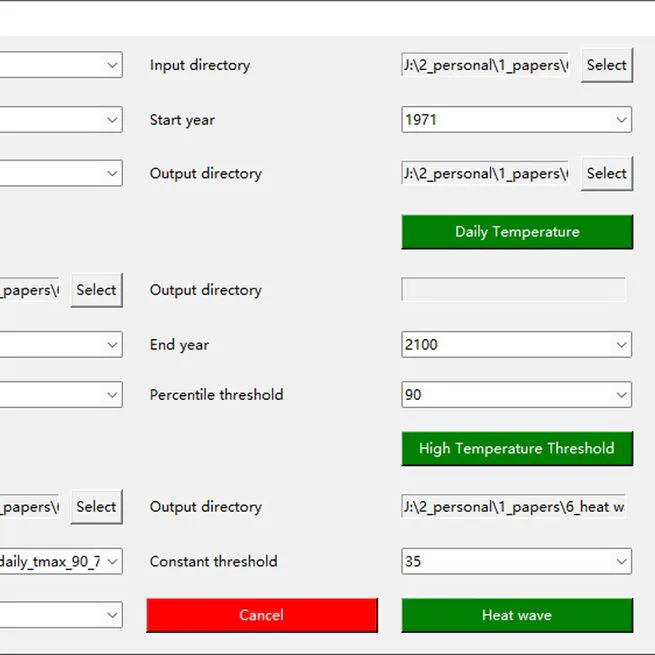Run the Heat wave button
The height and width of the screenshot is (655, 655).
pos(516,615)
